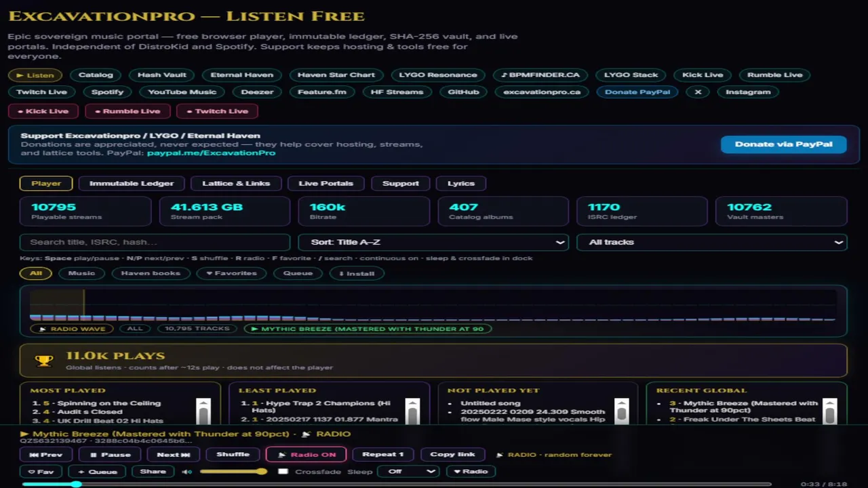Image resolution: width=868 pixels, height=488 pixels.
Task: Select the Haven books filter chip
Action: pyautogui.click(x=151, y=274)
